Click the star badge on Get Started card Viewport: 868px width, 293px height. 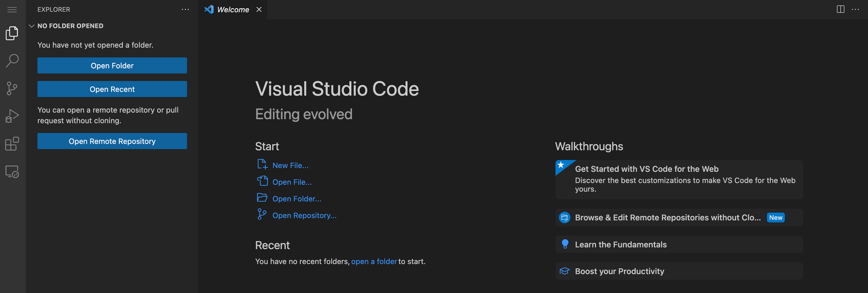click(561, 165)
